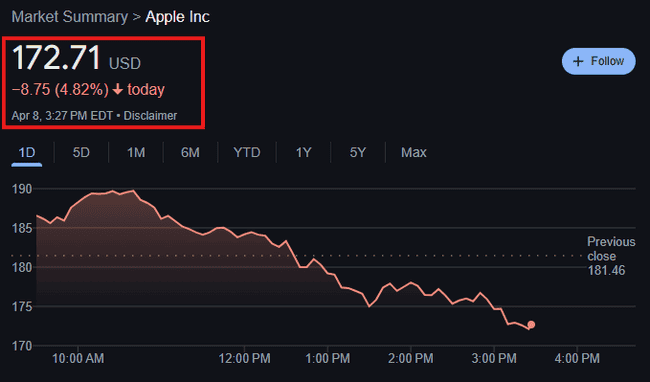Viewport: 650px width, 382px height.
Task: Click the red down arrow next to today
Action: click(118, 89)
